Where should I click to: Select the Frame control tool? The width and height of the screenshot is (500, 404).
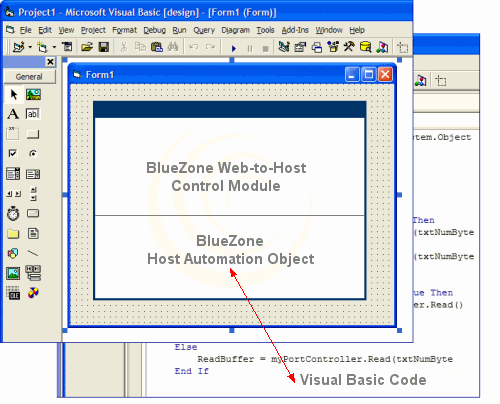pos(13,134)
